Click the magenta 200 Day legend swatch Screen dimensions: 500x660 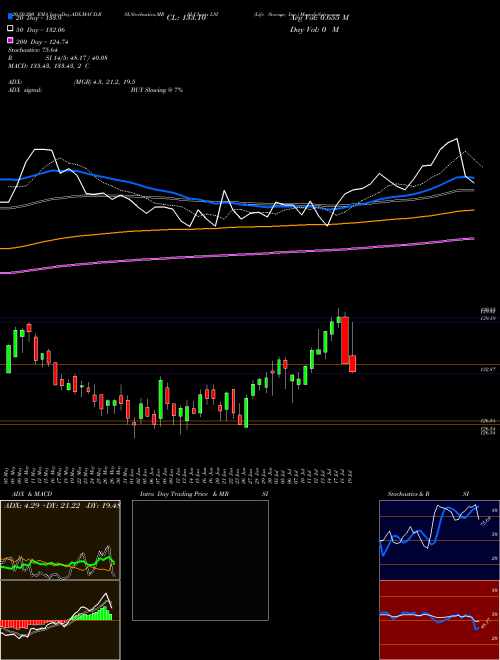click(x=11, y=40)
